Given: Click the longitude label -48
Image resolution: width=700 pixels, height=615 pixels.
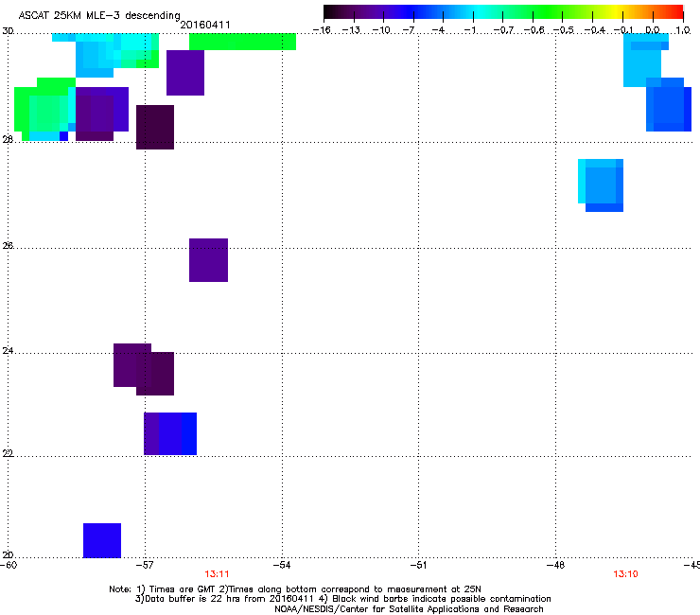Looking at the screenshot, I should pos(556,565).
